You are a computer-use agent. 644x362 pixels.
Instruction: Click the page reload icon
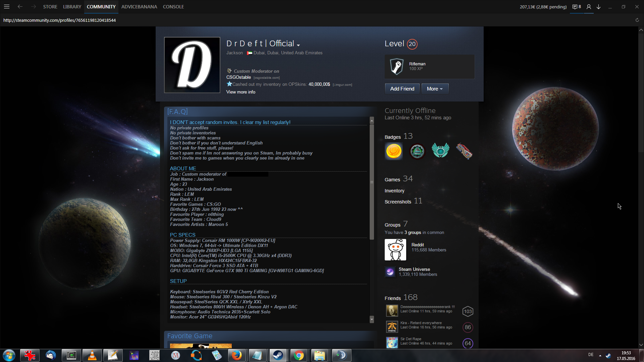point(637,20)
